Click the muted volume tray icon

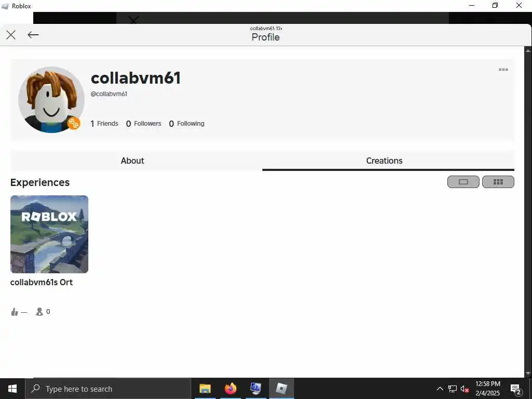464,389
